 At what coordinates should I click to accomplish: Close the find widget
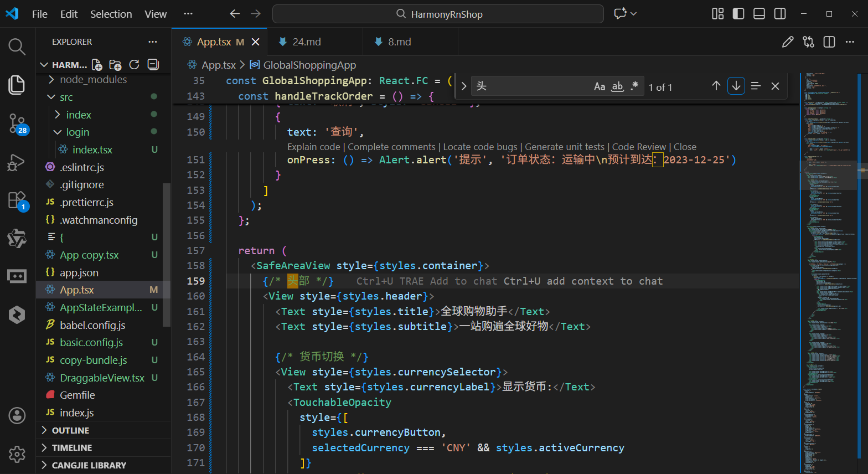[775, 86]
